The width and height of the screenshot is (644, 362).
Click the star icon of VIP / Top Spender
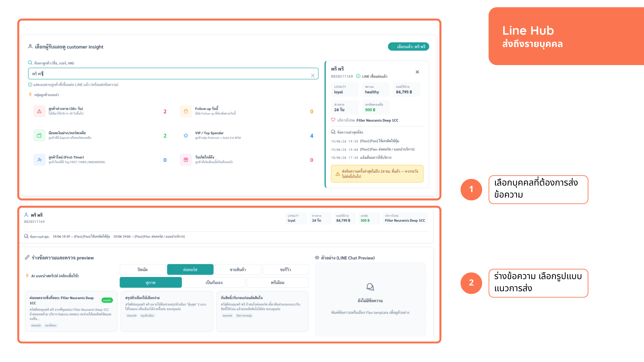click(x=186, y=135)
